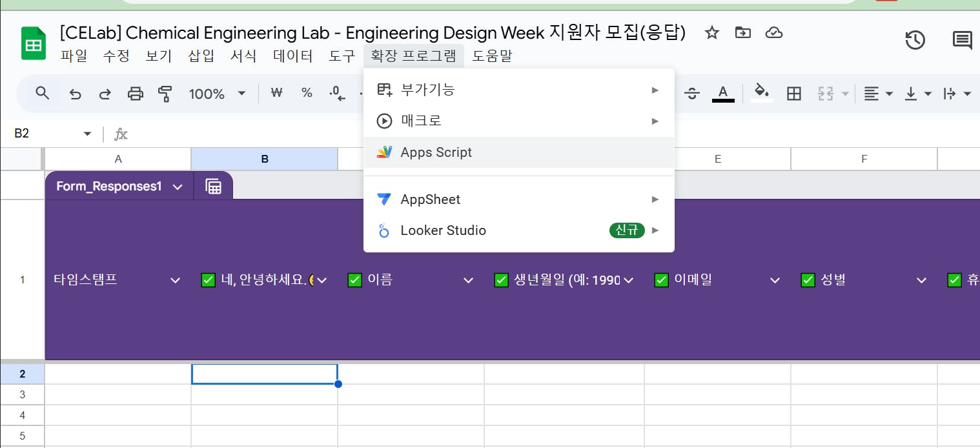Expand the AppSheet submenu
This screenshot has width=980, height=448.
pos(519,199)
